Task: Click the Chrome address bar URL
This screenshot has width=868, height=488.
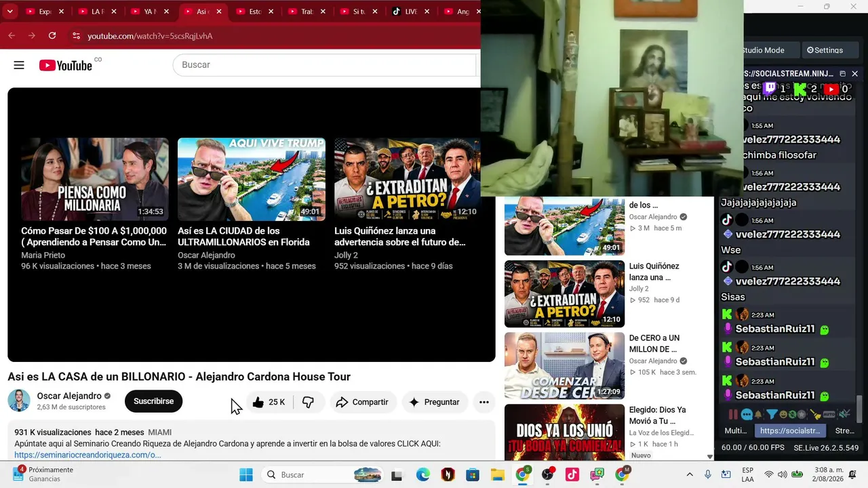Action: click(x=150, y=36)
